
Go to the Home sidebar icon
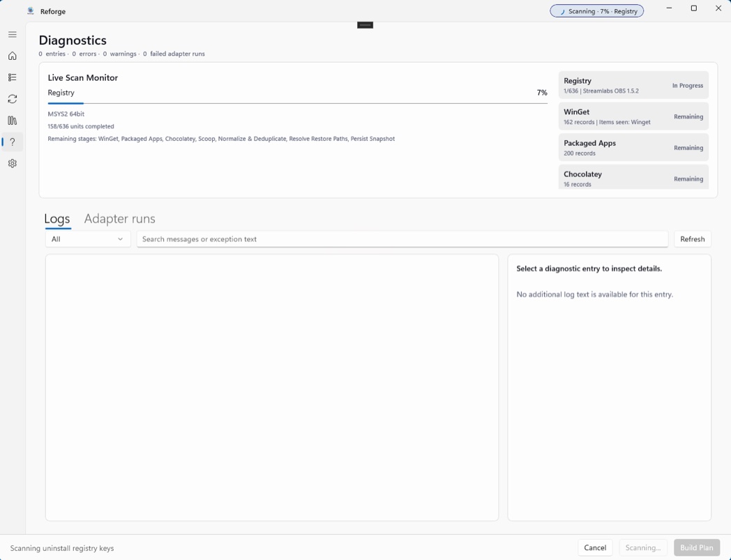tap(13, 56)
